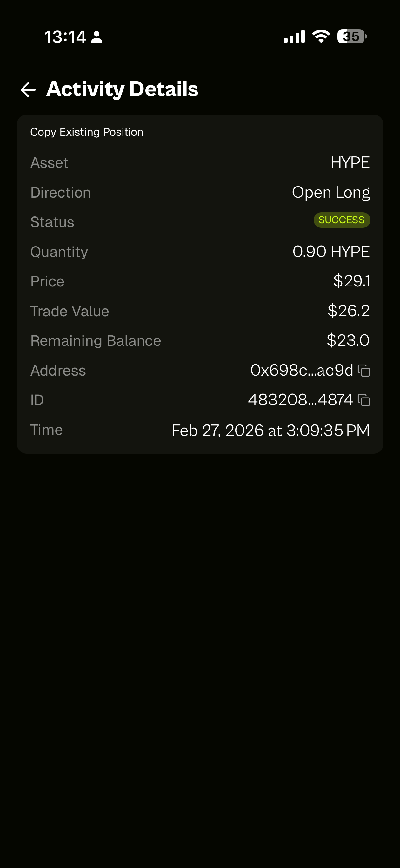400x868 pixels.
Task: Copy the wallet address 0x698c...ac9d
Action: (364, 371)
